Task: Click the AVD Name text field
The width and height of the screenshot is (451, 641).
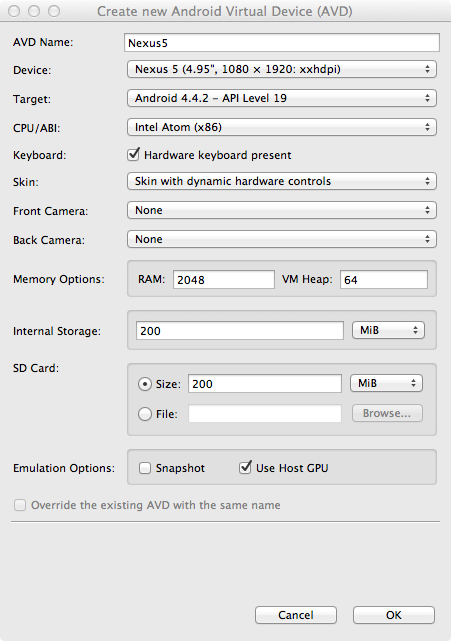Action: click(282, 43)
